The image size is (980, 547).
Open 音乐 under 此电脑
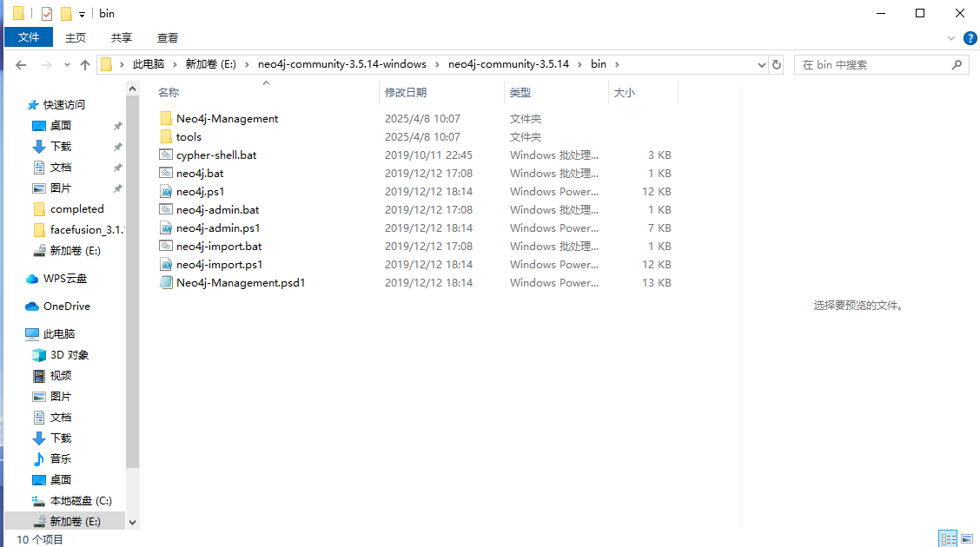61,459
